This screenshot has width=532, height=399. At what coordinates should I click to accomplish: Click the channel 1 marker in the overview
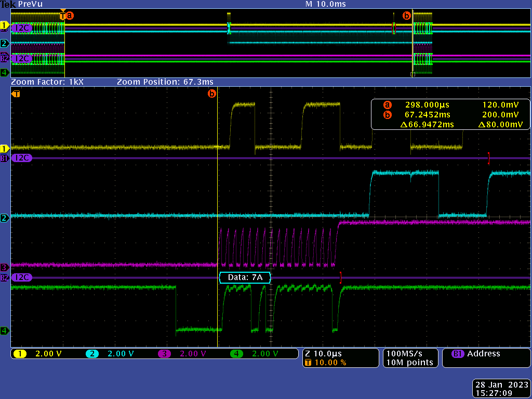[5, 25]
